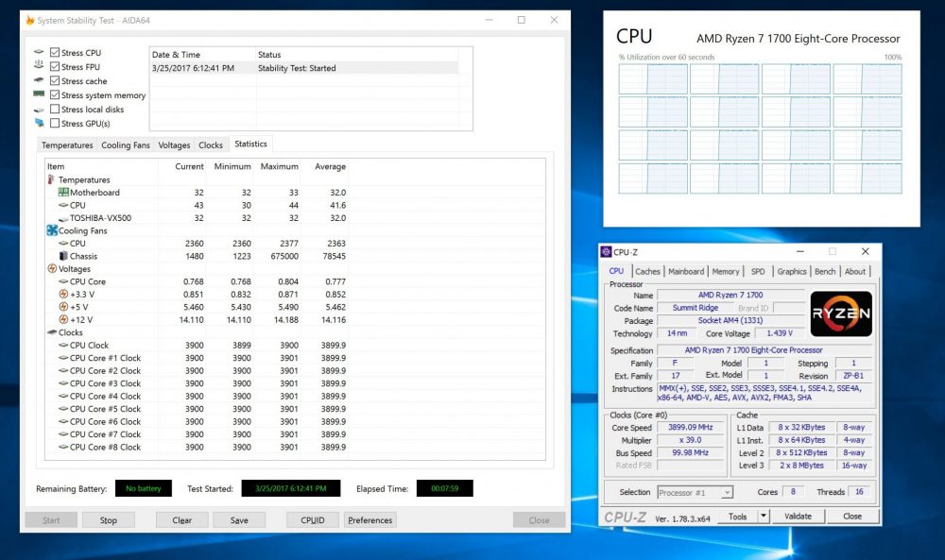Screen dimensions: 945x560
Task: Click the Motherboard row icon
Action: 63,192
